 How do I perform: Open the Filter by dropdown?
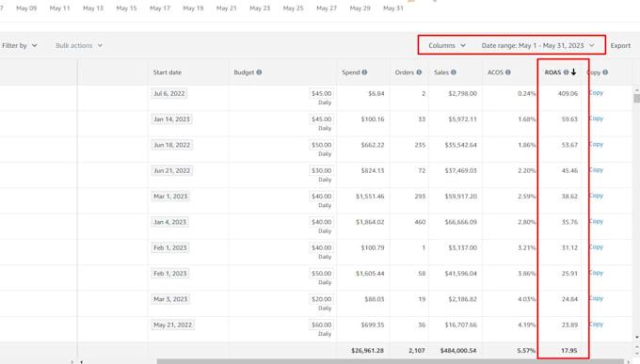(x=19, y=45)
